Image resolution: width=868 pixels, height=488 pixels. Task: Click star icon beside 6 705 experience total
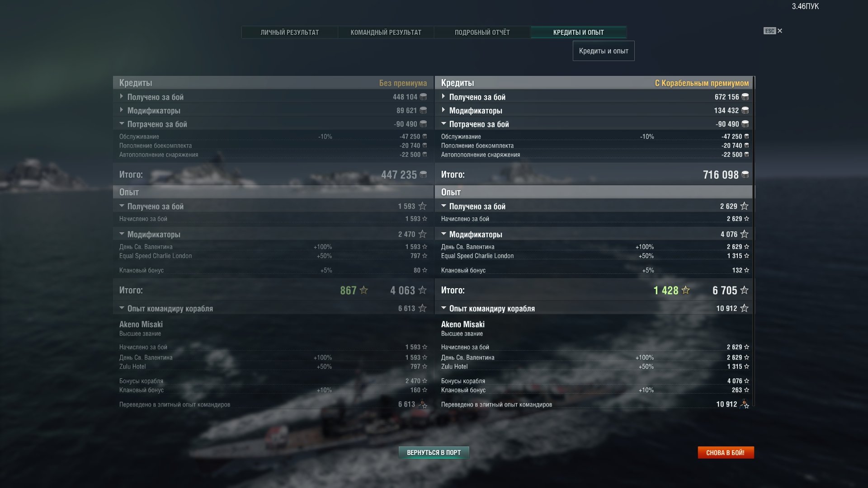tap(744, 290)
